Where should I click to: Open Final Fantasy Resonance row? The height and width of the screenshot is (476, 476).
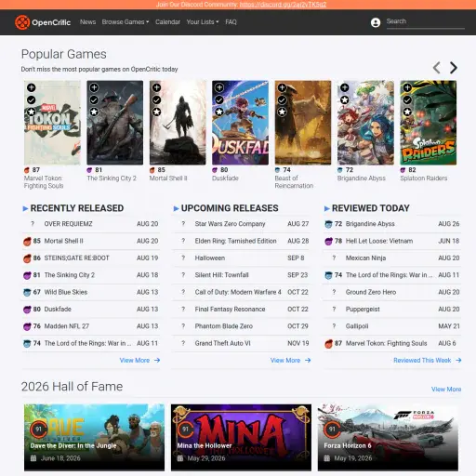click(242, 309)
